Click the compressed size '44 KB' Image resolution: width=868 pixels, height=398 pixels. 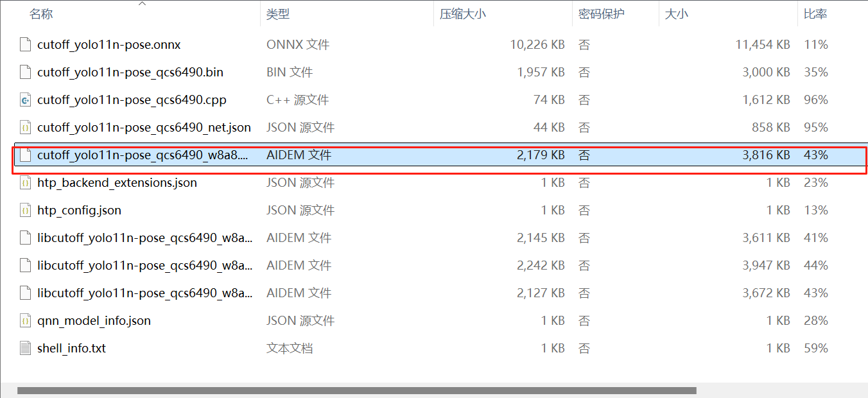pos(549,128)
